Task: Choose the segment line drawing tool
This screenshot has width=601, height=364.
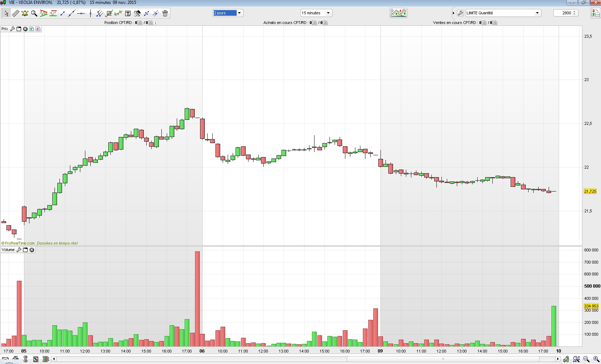Action: pyautogui.click(x=62, y=13)
